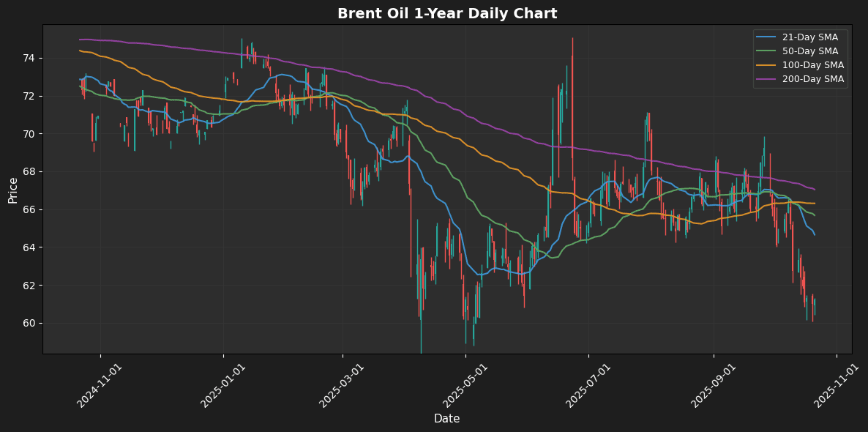868x432 pixels.
Task: Select the "200-Day SMA" legend label
Action: tap(813, 79)
